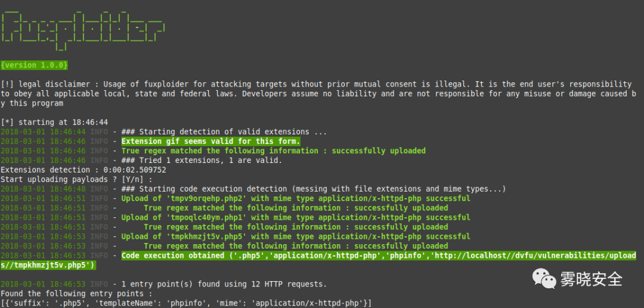
Task: Click '1 entry point(s) found' log line
Action: [164, 284]
